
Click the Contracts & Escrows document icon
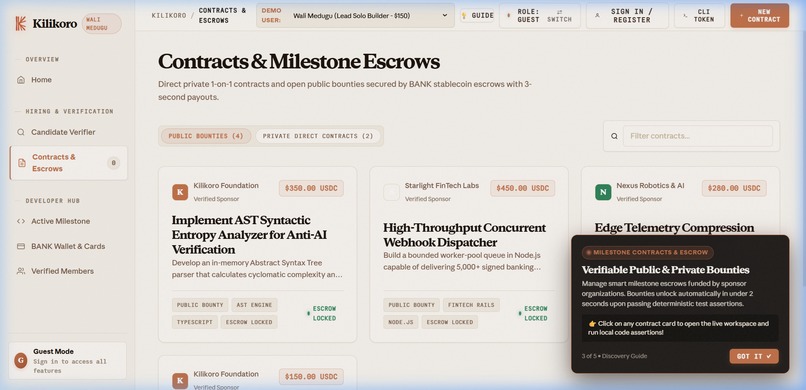(22, 163)
